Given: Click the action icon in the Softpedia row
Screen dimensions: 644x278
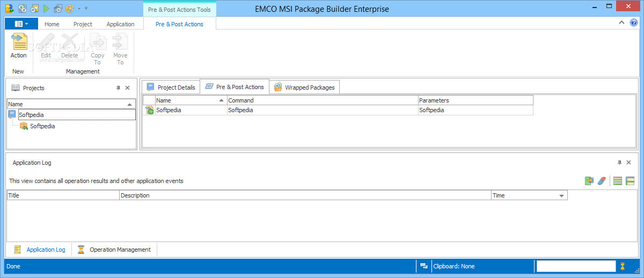Looking at the screenshot, I should pos(149,110).
